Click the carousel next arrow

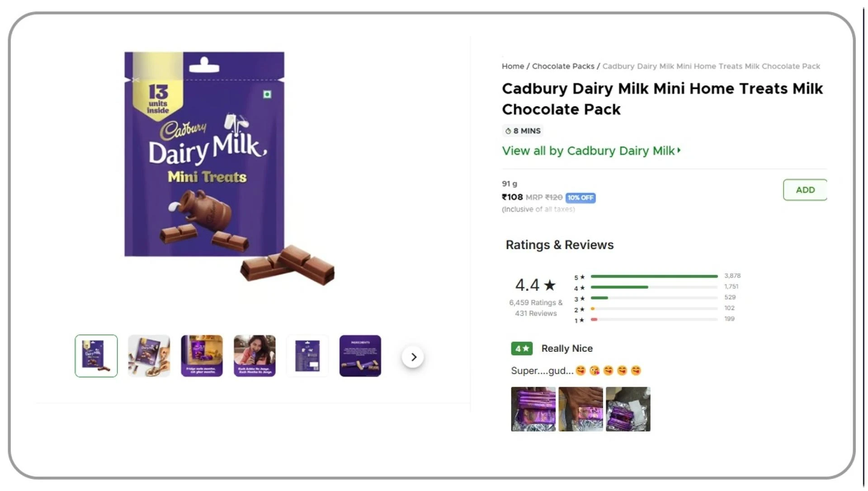(413, 357)
